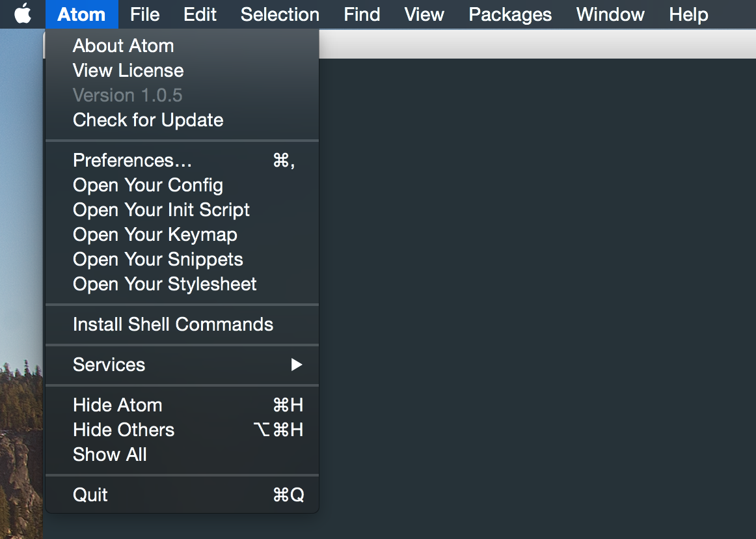Image resolution: width=756 pixels, height=539 pixels.
Task: Open the Edit menu
Action: pyautogui.click(x=200, y=14)
